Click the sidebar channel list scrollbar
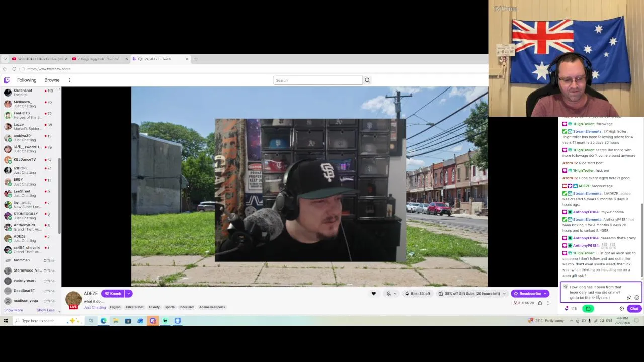The height and width of the screenshot is (362, 644). pyautogui.click(x=60, y=196)
